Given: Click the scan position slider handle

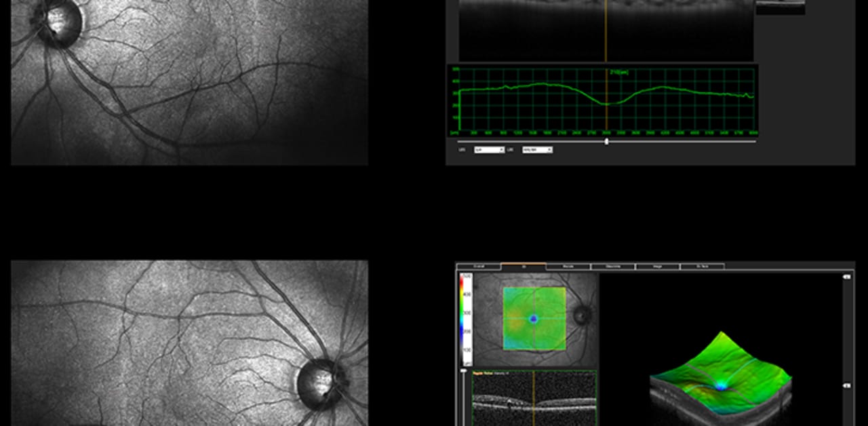Looking at the screenshot, I should click(x=606, y=141).
